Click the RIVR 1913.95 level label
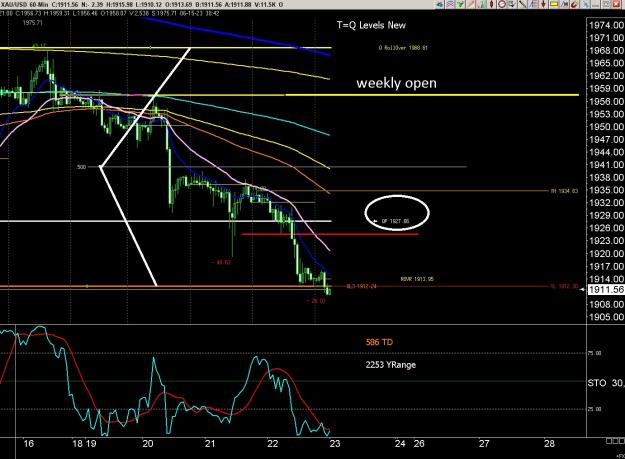The height and width of the screenshot is (459, 625). click(x=417, y=279)
